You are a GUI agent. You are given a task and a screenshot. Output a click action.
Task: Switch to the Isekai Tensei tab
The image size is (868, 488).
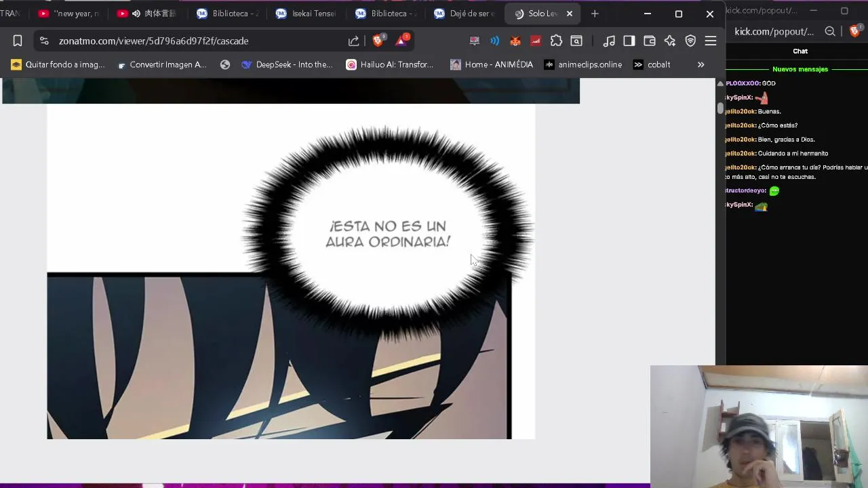pos(307,14)
